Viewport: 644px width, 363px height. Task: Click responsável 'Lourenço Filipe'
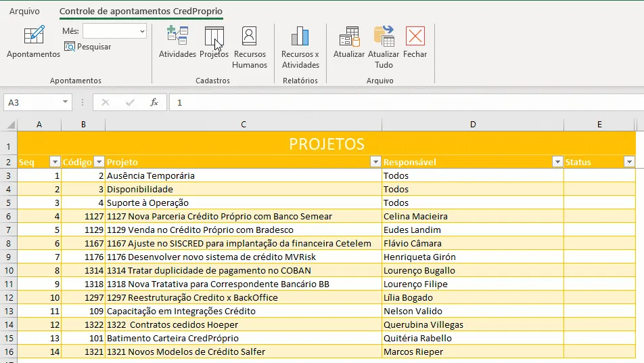click(473, 284)
